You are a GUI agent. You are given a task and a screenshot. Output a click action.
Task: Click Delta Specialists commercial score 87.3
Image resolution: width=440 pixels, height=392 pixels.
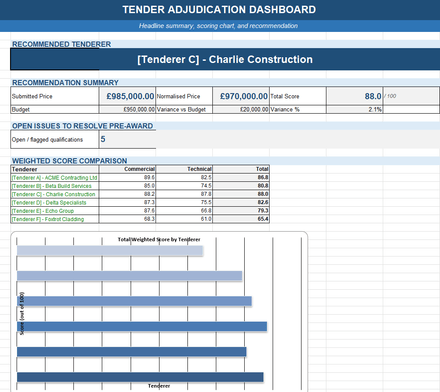127,202
